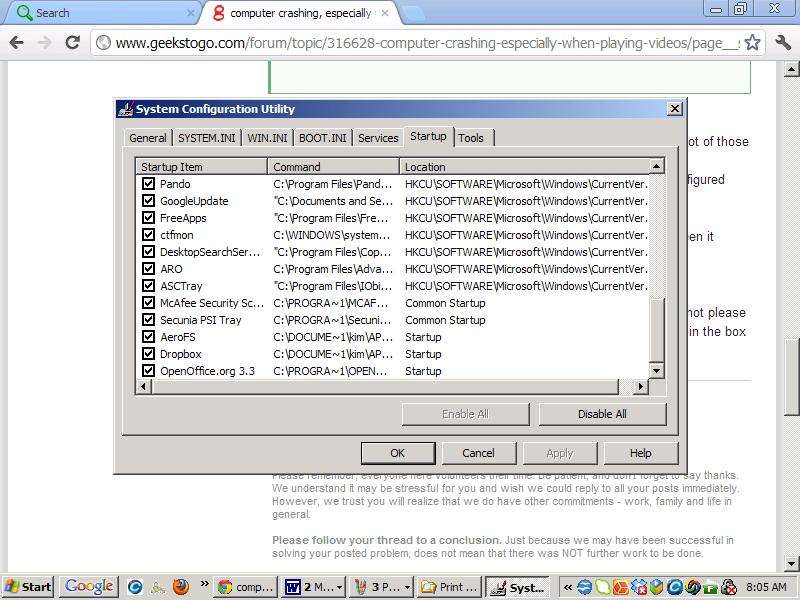Open the Chrome wrench settings menu
The image size is (800, 600).
783,42
